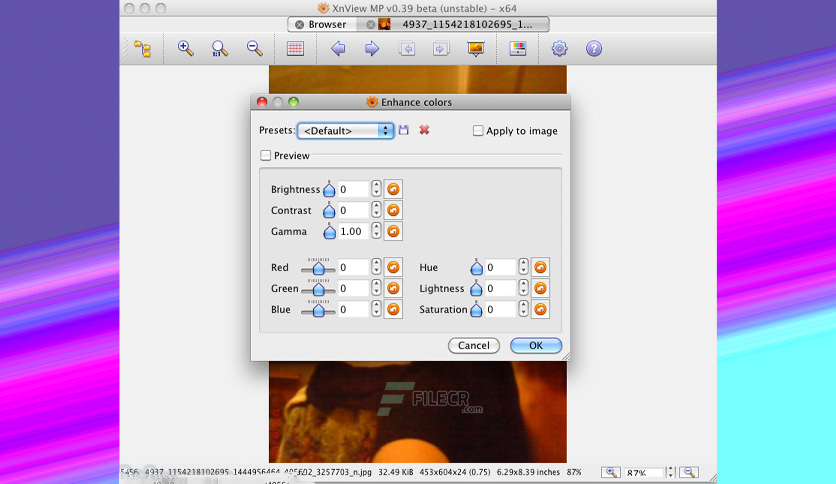Reset Blue with its orange button
The width and height of the screenshot is (836, 484).
[x=393, y=309]
